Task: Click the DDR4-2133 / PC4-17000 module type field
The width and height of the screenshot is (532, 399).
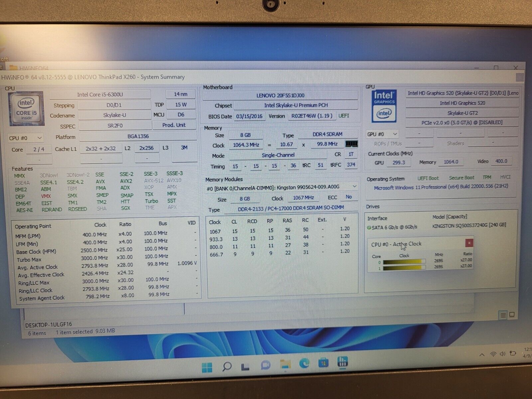Action: 291,208
